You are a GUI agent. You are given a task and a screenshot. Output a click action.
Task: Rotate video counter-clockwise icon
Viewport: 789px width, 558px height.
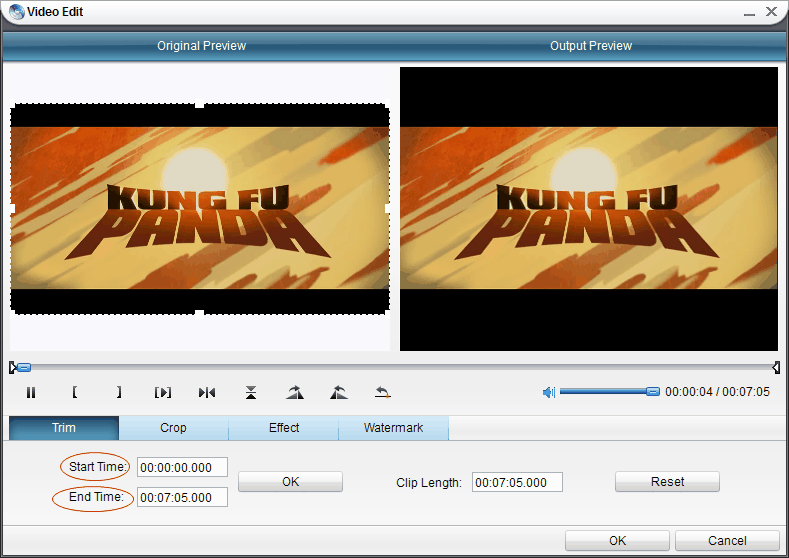339,392
